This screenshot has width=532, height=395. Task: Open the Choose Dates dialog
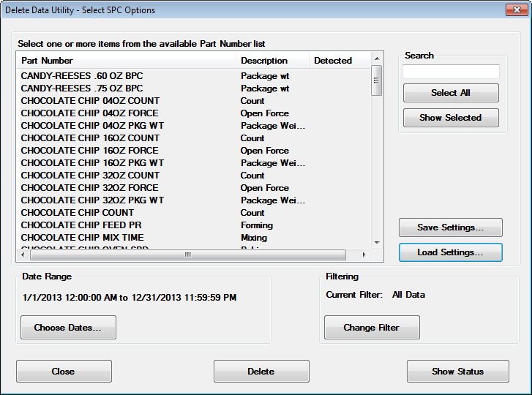coord(68,328)
